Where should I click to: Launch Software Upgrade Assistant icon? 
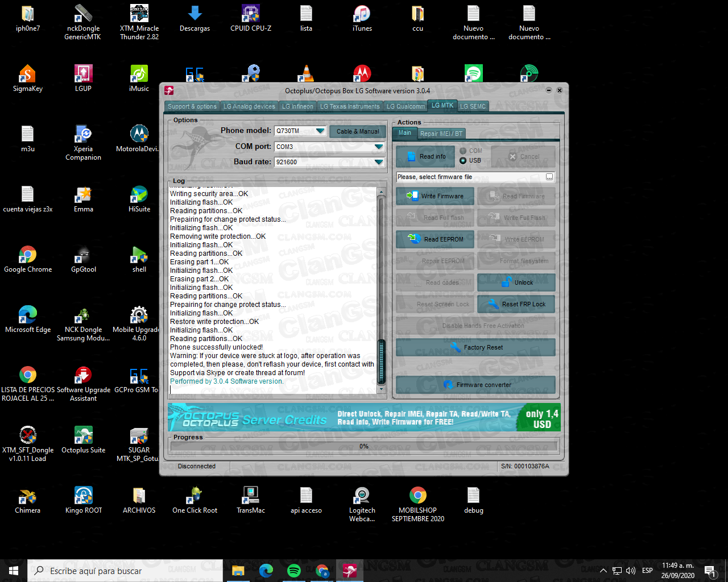tap(83, 384)
